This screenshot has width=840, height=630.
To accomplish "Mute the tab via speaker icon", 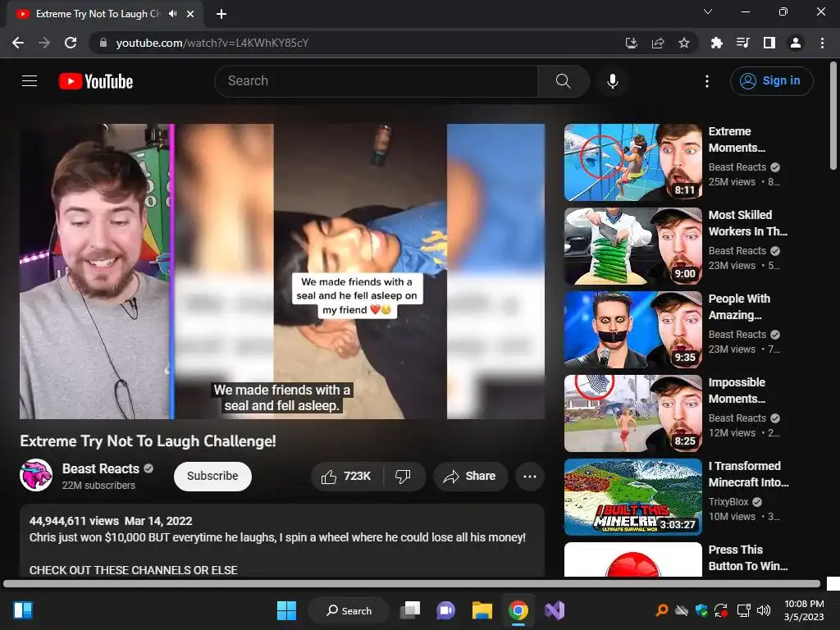I will coord(172,14).
